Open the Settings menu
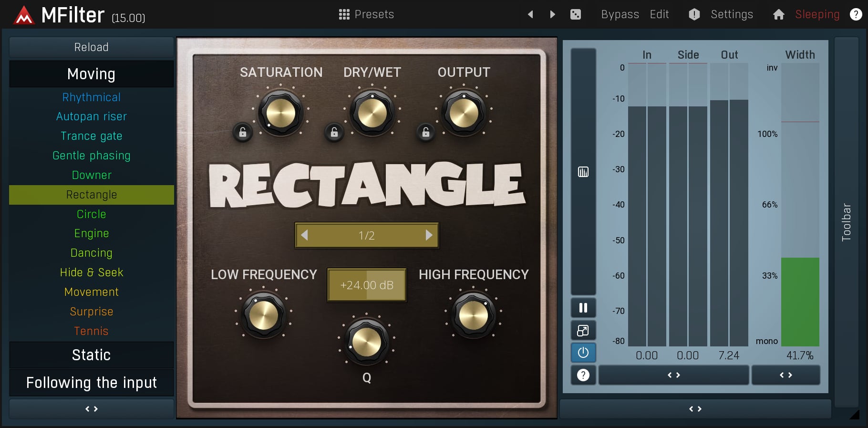 point(731,14)
